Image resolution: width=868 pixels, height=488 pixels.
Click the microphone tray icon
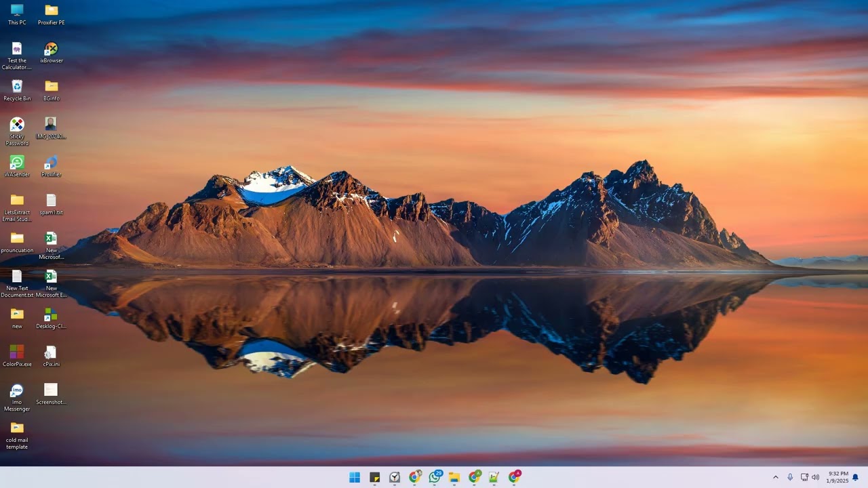pyautogui.click(x=790, y=477)
